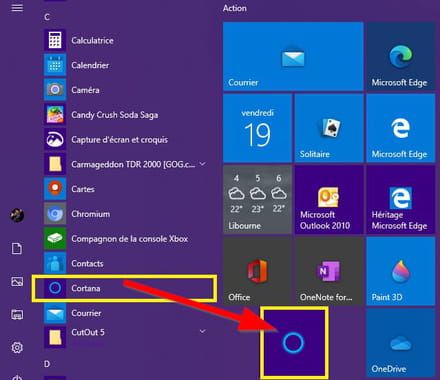Open the OneDrive tile
This screenshot has width=440, height=380.
point(400,343)
